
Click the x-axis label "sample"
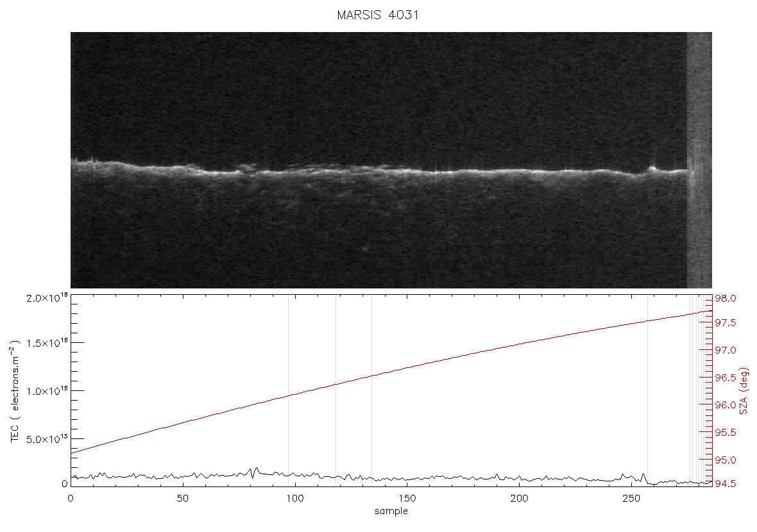point(391,511)
